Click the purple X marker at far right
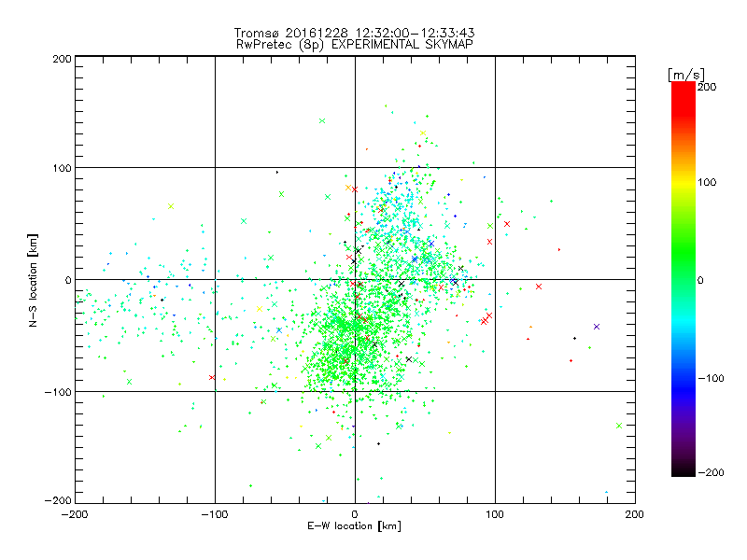This screenshot has height=560, width=747. tap(597, 327)
